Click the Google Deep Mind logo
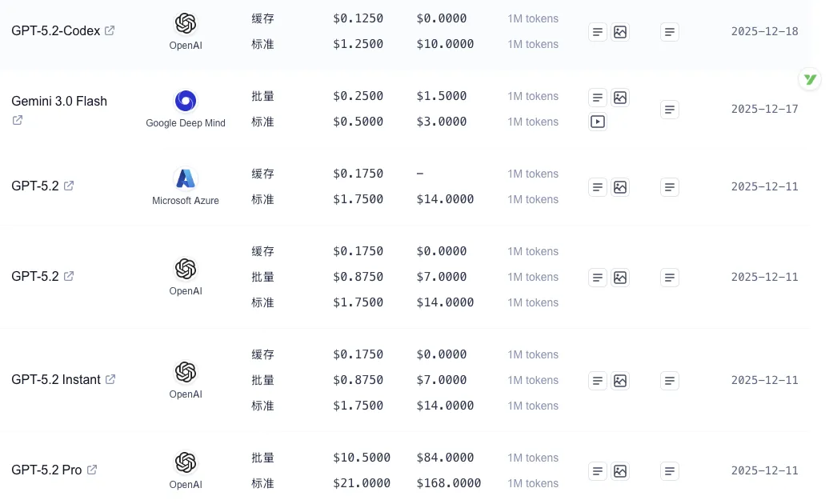Screen dimensions: 833x504 (186, 101)
